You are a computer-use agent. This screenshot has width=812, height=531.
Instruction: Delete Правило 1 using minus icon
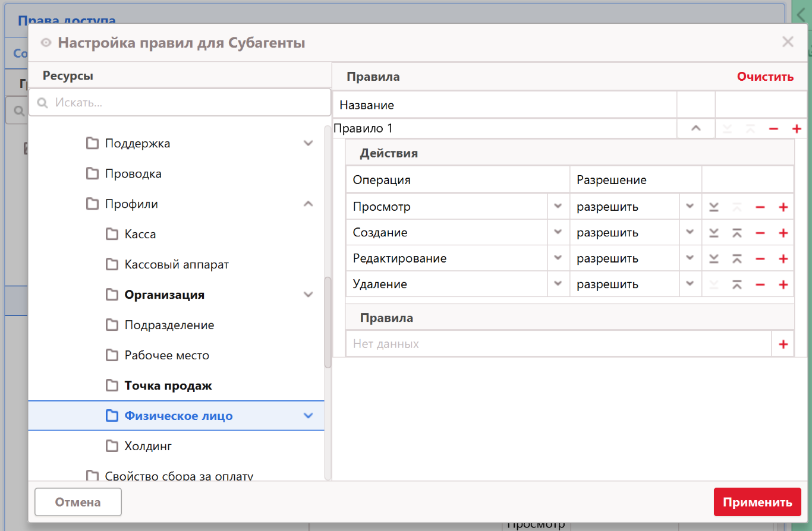point(773,129)
